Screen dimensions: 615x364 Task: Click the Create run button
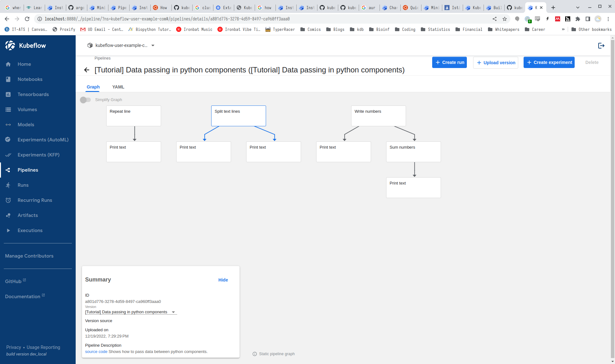point(450,62)
